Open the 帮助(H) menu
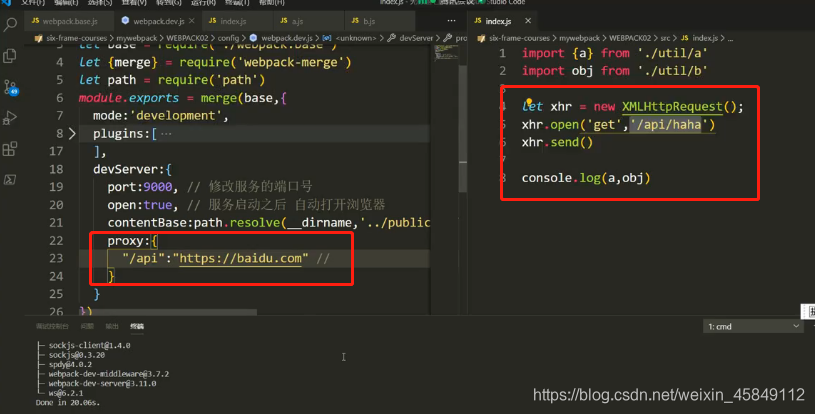The width and height of the screenshot is (815, 414). click(272, 2)
